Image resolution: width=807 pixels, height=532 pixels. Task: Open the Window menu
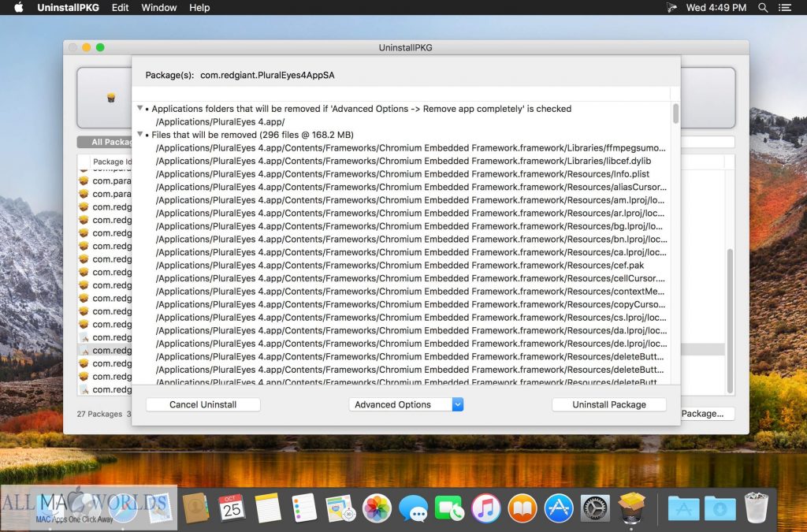(x=159, y=8)
